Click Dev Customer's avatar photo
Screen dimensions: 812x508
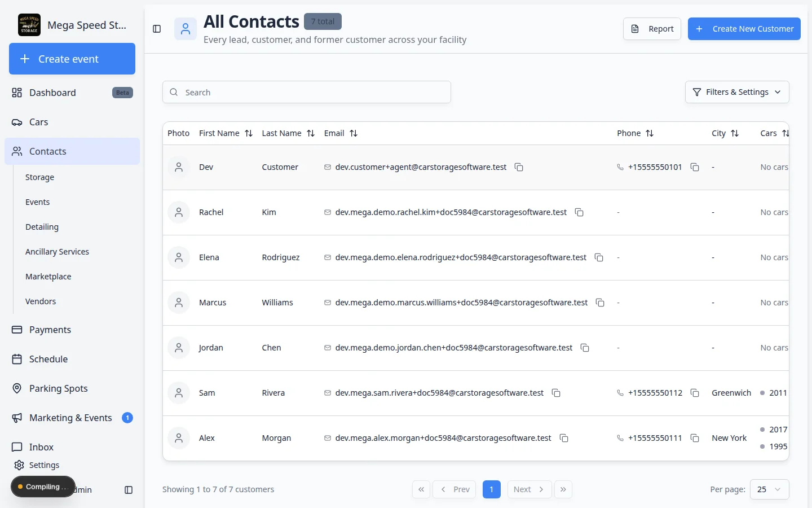(x=179, y=167)
